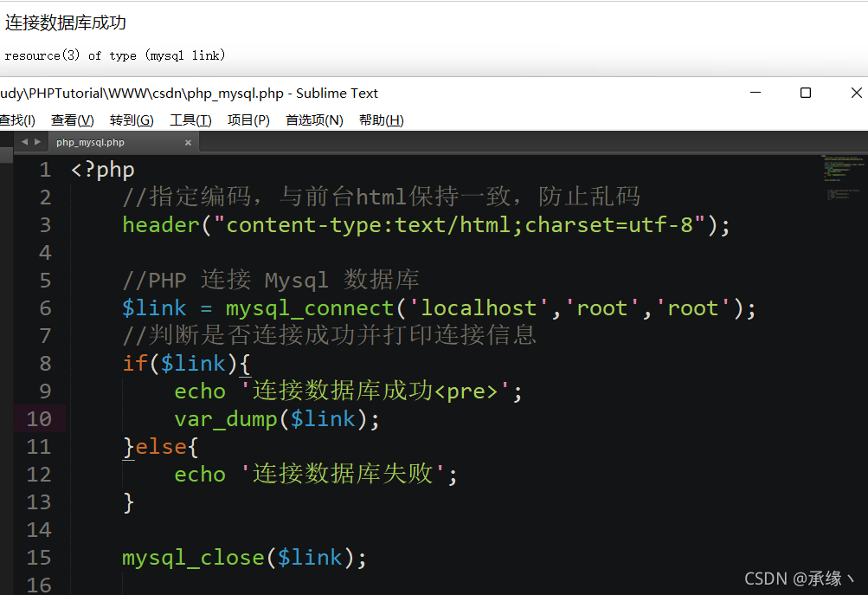Click the '连接数据库成功<pre>' echo string

[376, 391]
